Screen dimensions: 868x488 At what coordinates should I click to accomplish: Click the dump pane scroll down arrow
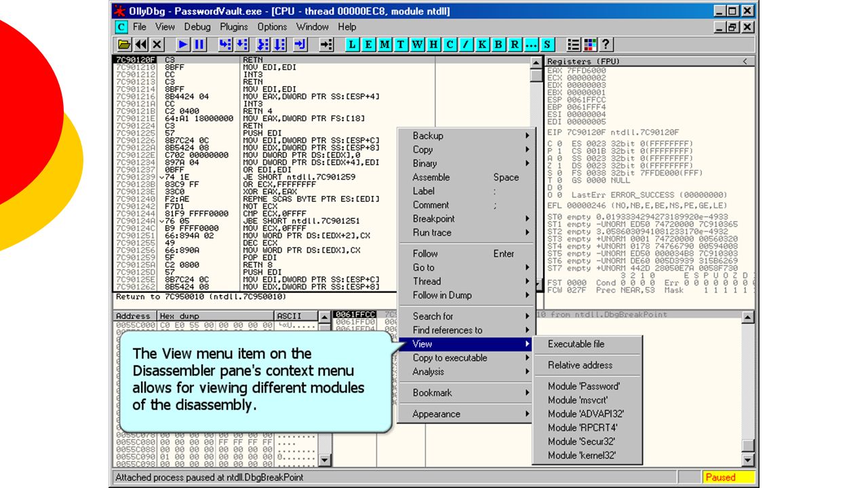pos(324,461)
